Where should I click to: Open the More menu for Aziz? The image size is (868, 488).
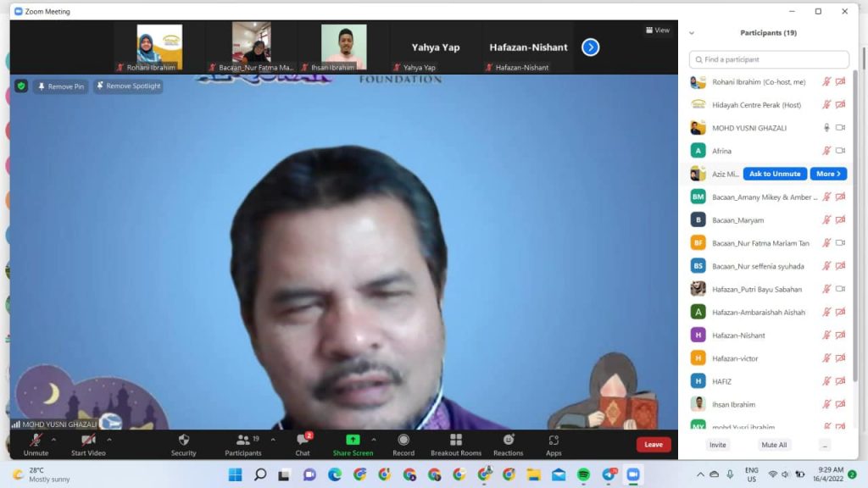tap(828, 174)
